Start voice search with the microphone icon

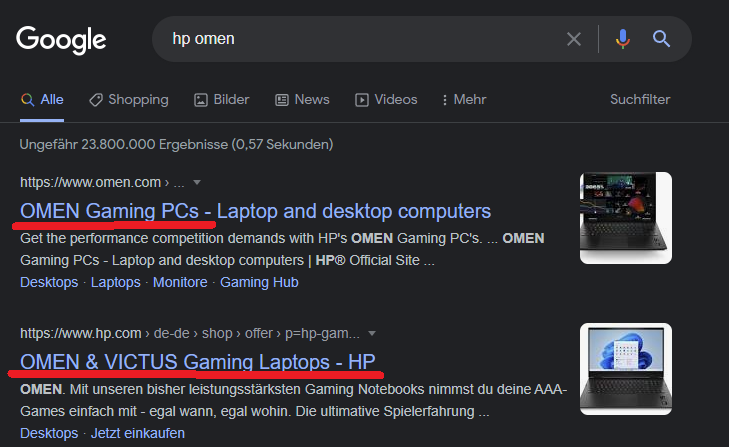click(623, 39)
